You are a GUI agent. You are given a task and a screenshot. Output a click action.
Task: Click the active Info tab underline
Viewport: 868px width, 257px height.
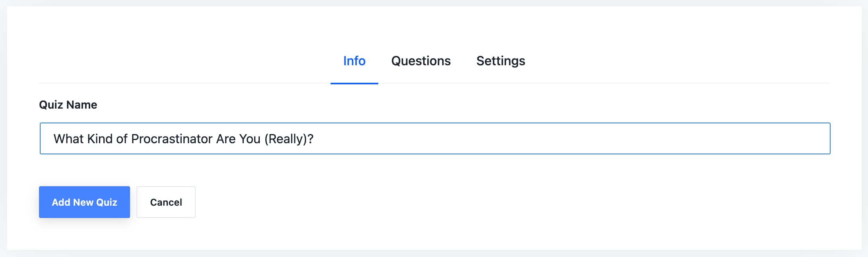354,83
